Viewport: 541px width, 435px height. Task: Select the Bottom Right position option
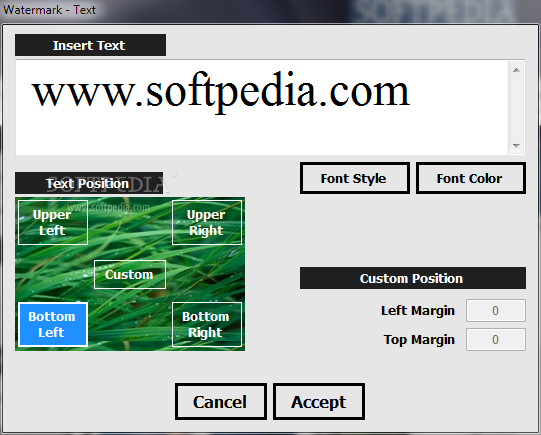point(207,324)
